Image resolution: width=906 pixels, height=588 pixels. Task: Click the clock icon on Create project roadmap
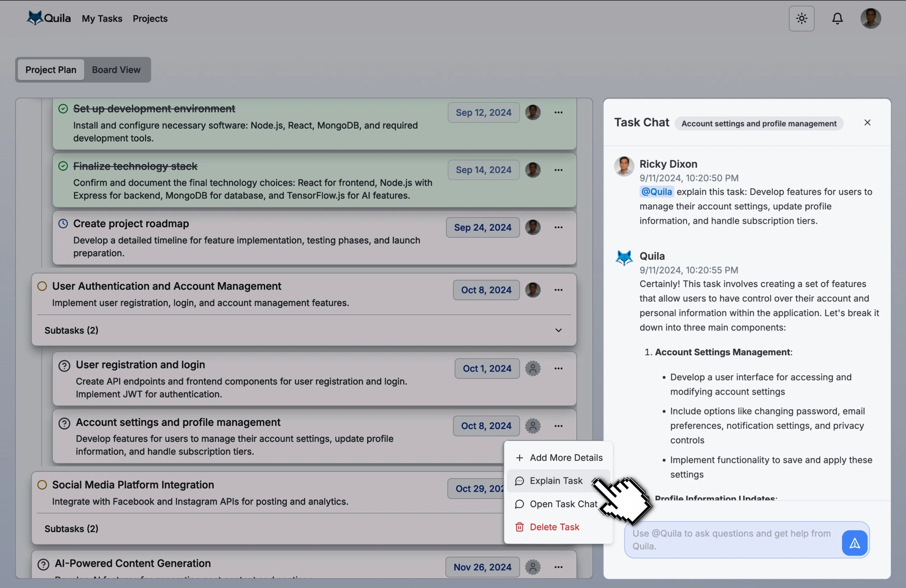63,224
